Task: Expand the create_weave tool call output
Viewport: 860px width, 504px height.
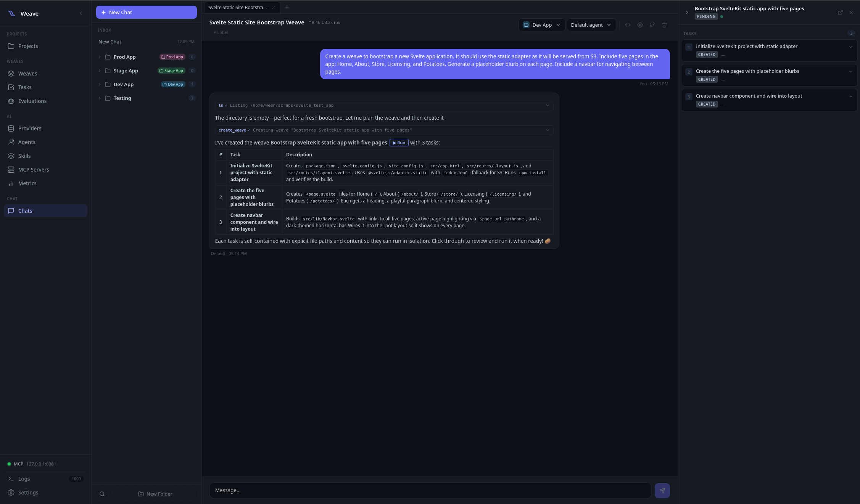Action: [548, 130]
